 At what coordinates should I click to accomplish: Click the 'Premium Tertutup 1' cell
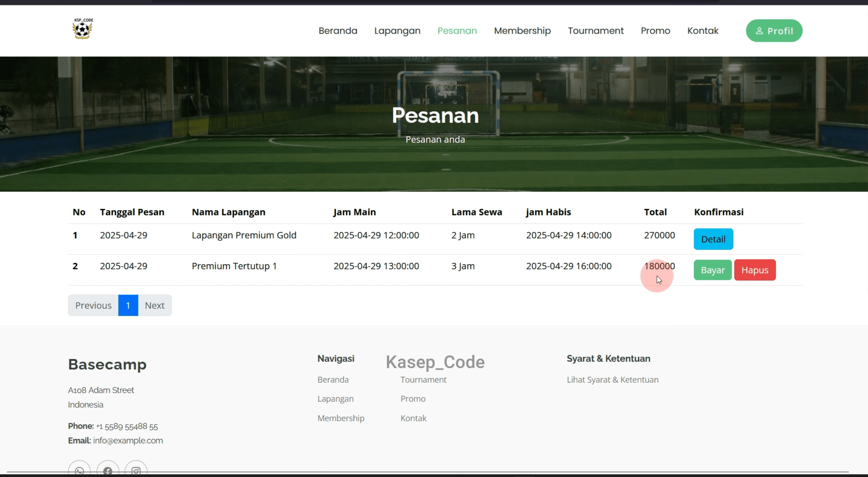(234, 266)
